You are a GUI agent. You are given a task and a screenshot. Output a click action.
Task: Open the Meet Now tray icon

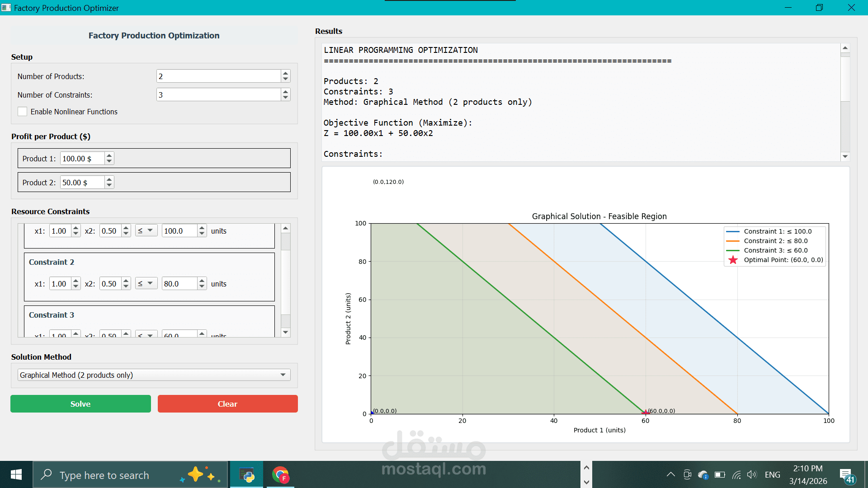(x=687, y=474)
